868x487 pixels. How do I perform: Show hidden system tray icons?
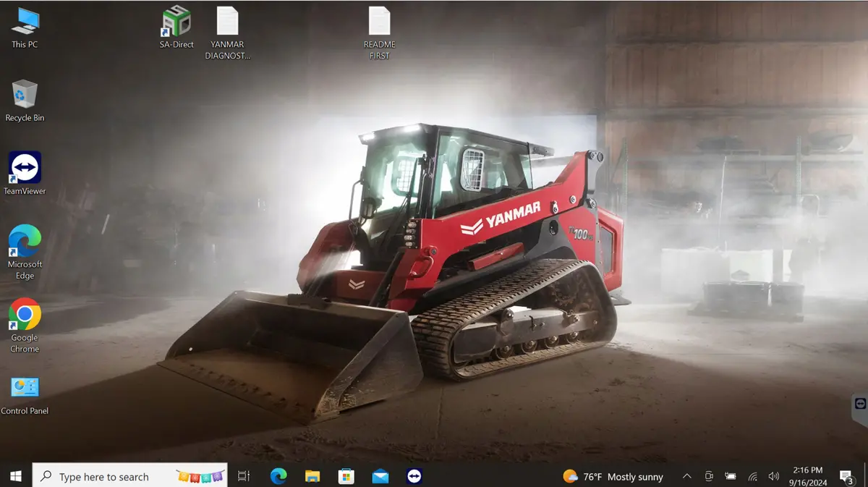click(687, 476)
